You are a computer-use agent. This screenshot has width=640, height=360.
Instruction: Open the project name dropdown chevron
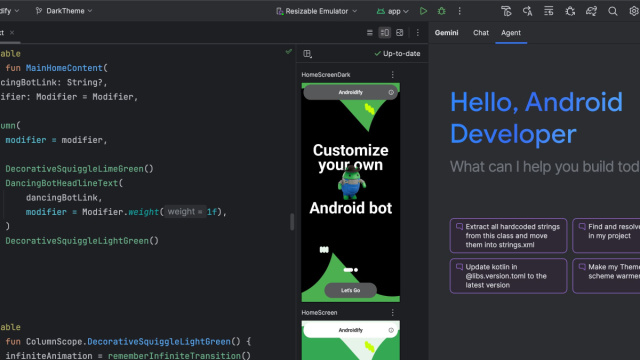pos(17,11)
